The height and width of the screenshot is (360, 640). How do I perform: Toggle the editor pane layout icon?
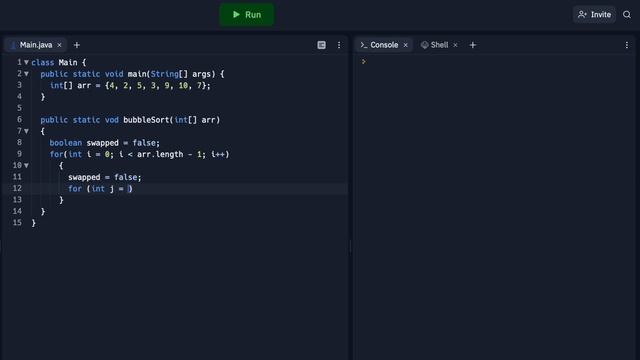click(x=322, y=45)
